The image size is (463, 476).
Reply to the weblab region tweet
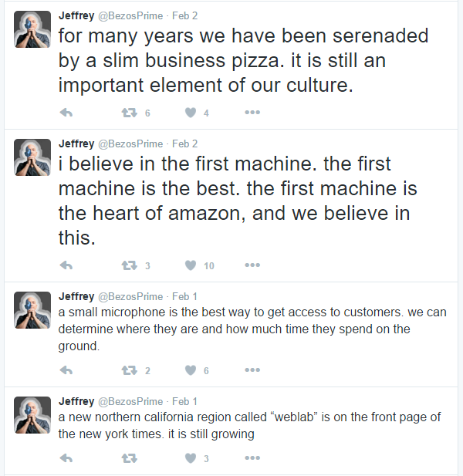66,458
